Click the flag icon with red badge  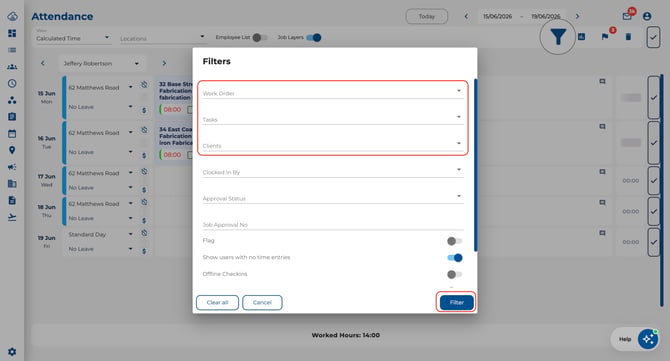point(605,37)
